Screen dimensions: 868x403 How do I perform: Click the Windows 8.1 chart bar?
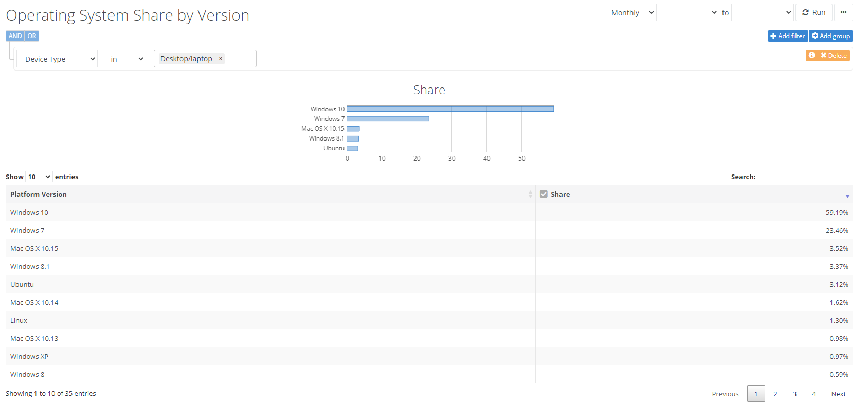tap(353, 138)
